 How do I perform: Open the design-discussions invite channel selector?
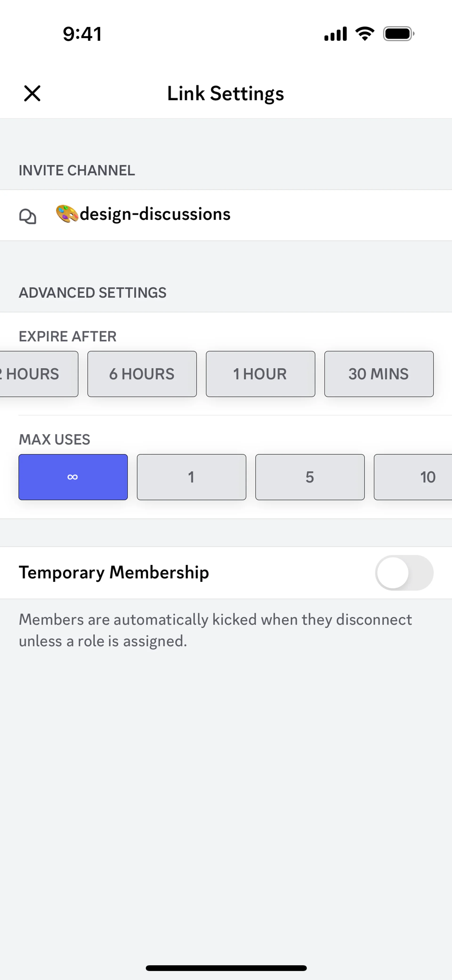click(226, 215)
